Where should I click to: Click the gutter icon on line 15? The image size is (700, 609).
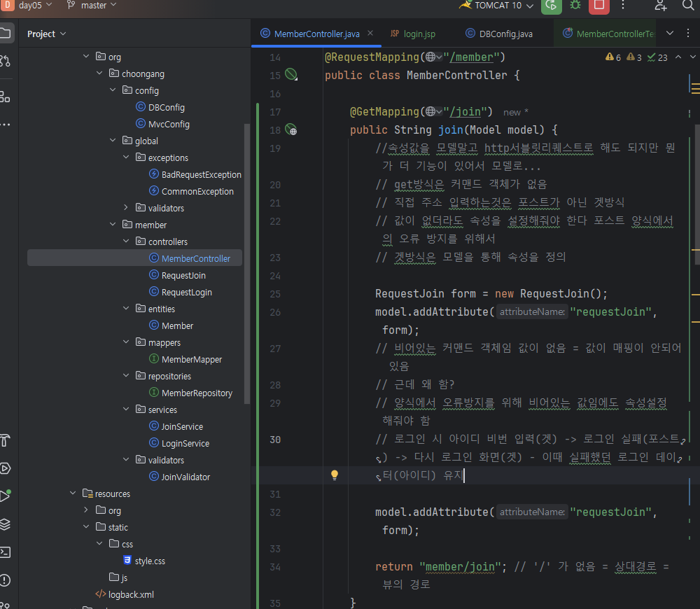pos(291,75)
